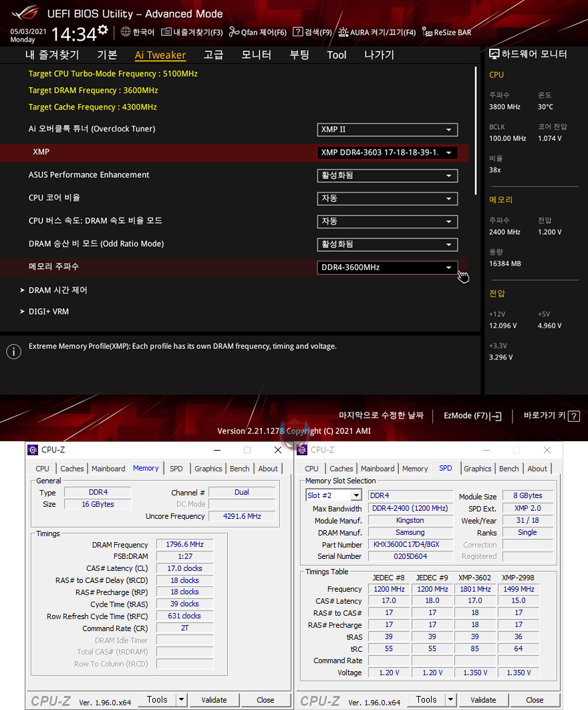The height and width of the screenshot is (710, 588).
Task: Click the left CPU-Z window app icon
Action: click(33, 450)
